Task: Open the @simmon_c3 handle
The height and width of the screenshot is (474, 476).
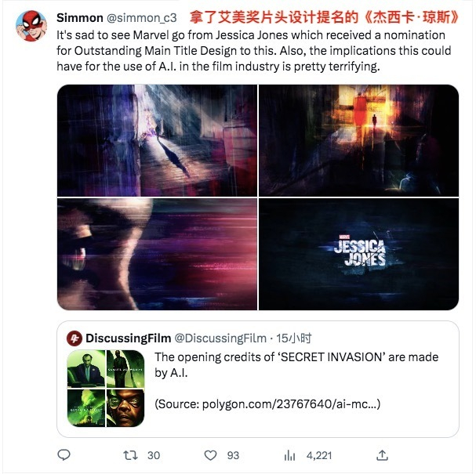Action: pyautogui.click(x=142, y=18)
